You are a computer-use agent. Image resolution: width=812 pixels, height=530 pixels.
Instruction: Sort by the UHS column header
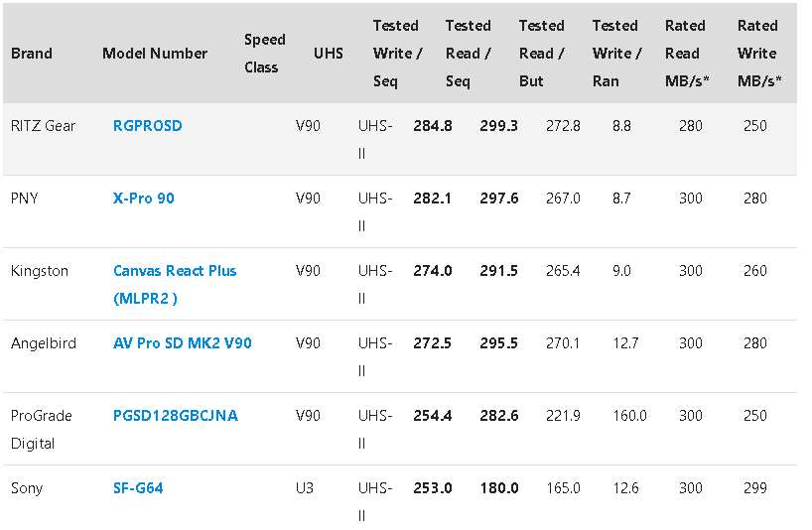tap(329, 54)
